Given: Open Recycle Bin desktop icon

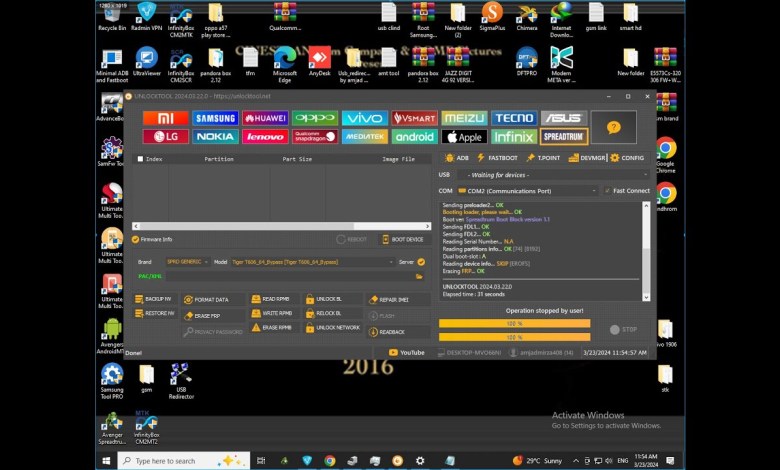Looking at the screenshot, I should click(112, 17).
